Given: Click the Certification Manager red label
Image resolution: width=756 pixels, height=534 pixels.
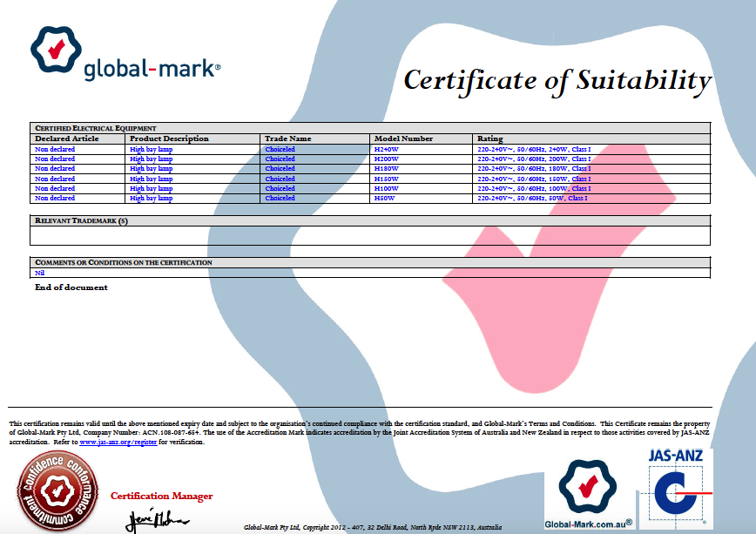Looking at the screenshot, I should [161, 496].
